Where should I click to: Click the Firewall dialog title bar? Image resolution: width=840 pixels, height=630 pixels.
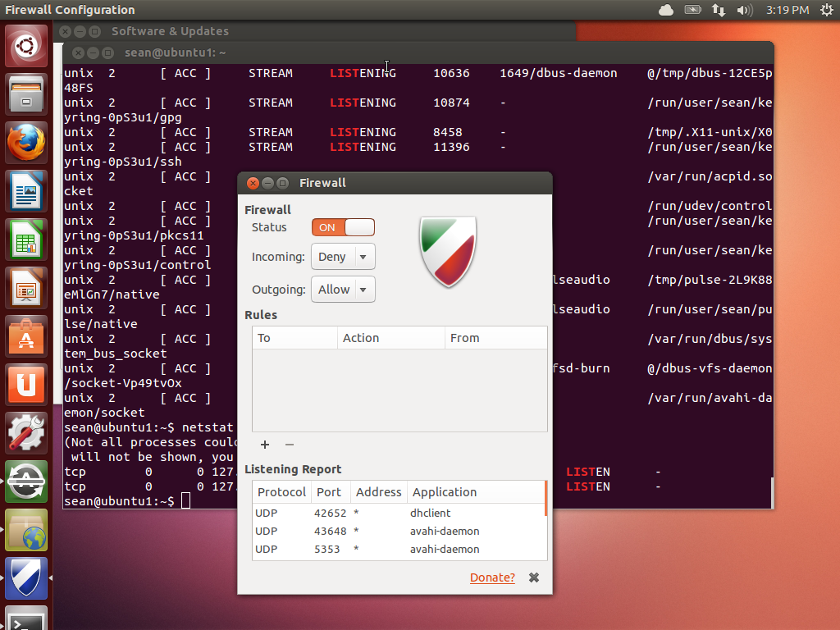click(x=395, y=183)
